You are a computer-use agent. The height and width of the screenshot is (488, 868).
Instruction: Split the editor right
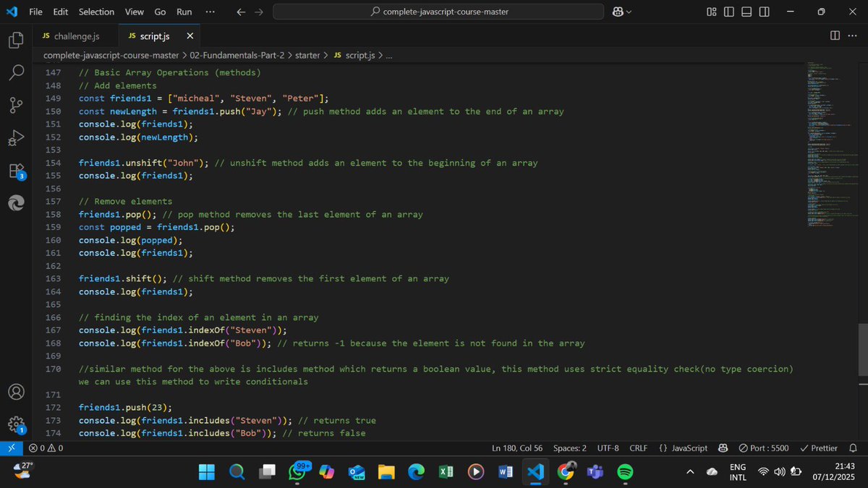point(835,35)
